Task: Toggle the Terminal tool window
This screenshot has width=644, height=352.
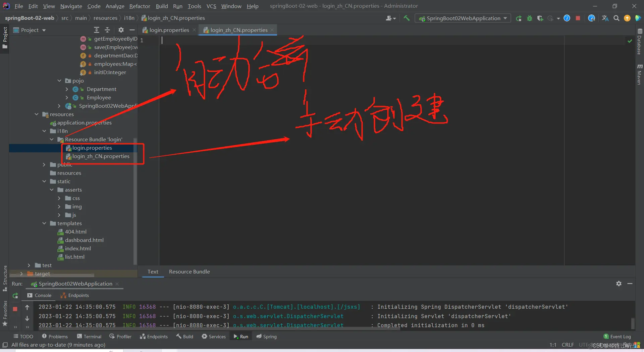Action: pos(89,337)
